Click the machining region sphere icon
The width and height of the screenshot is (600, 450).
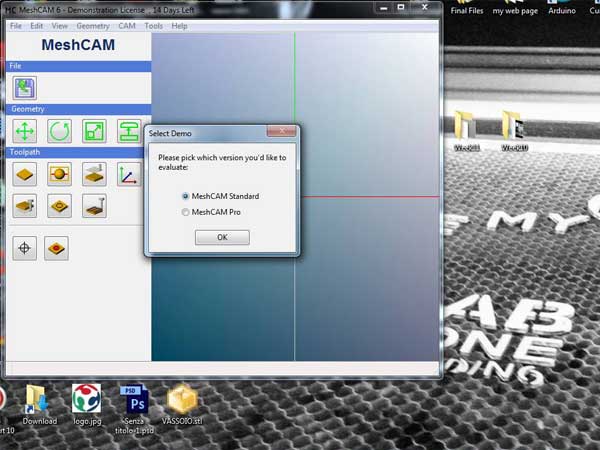[x=59, y=174]
